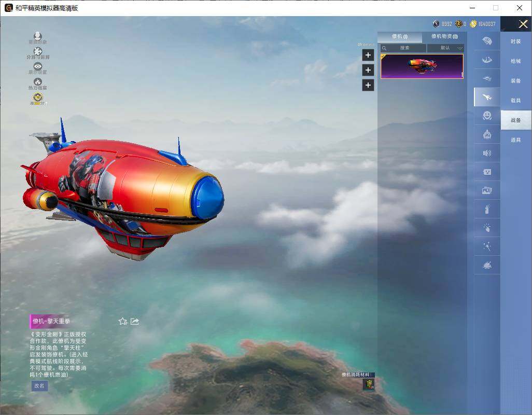
Task: Click the item description text block
Action: 59,354
